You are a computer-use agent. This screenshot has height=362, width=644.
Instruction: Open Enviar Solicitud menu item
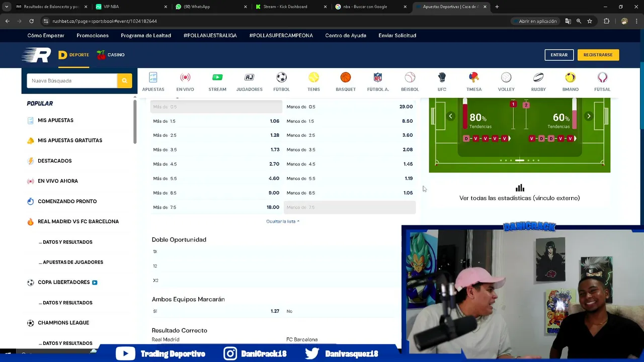click(397, 36)
